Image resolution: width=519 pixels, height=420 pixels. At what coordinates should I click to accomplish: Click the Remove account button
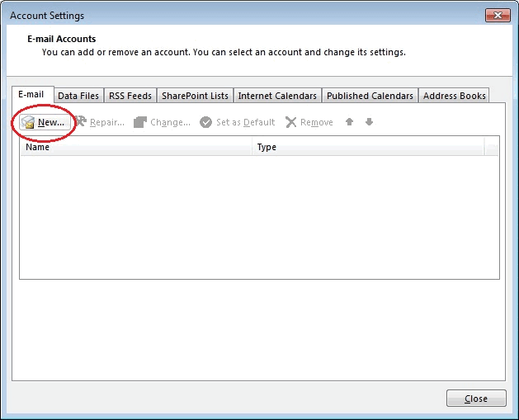tap(309, 122)
